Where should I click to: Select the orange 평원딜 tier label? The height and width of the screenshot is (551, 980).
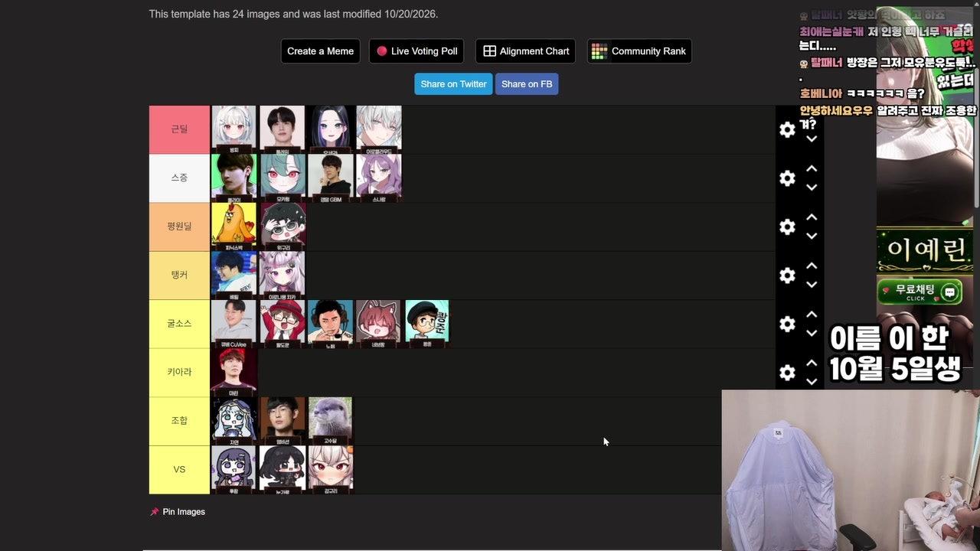[179, 227]
